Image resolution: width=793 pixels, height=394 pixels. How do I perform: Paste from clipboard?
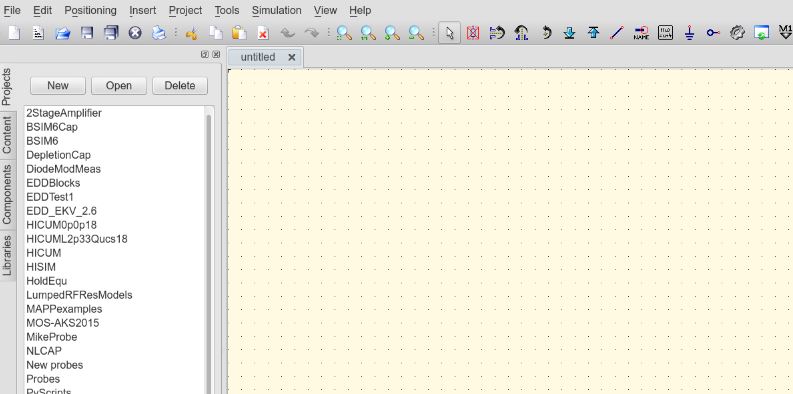pyautogui.click(x=239, y=33)
